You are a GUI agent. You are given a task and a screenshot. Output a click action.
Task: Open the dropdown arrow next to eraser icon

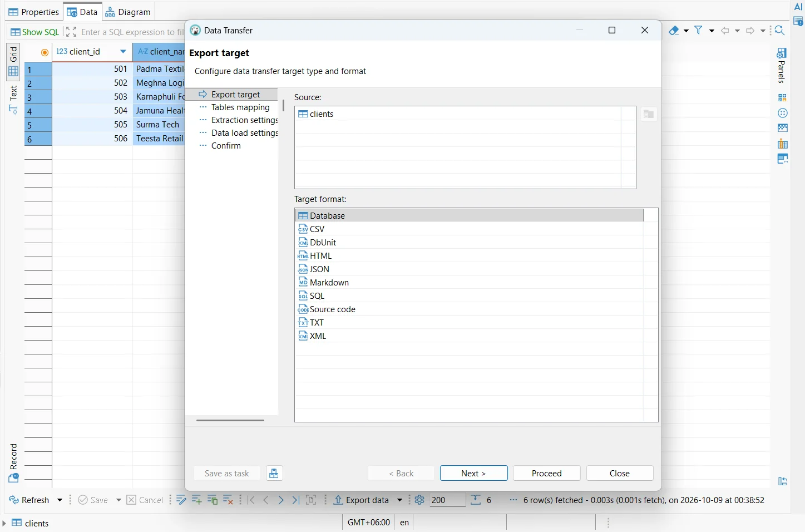click(x=686, y=31)
